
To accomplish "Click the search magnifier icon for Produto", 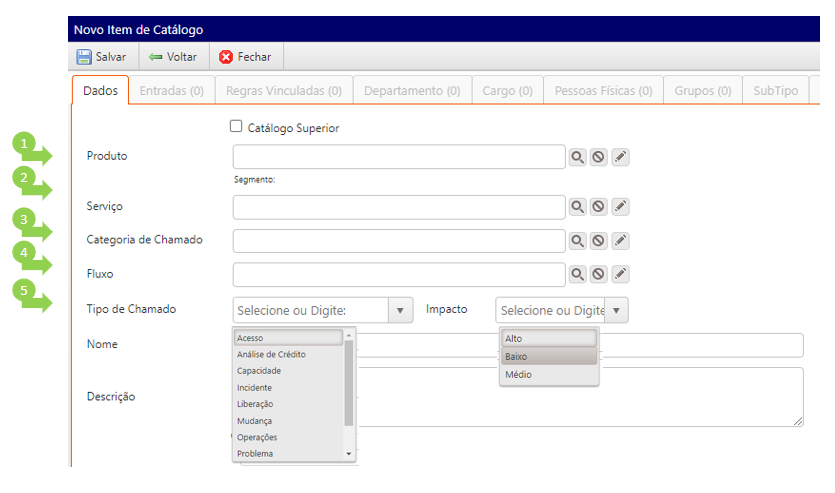I will [x=578, y=157].
